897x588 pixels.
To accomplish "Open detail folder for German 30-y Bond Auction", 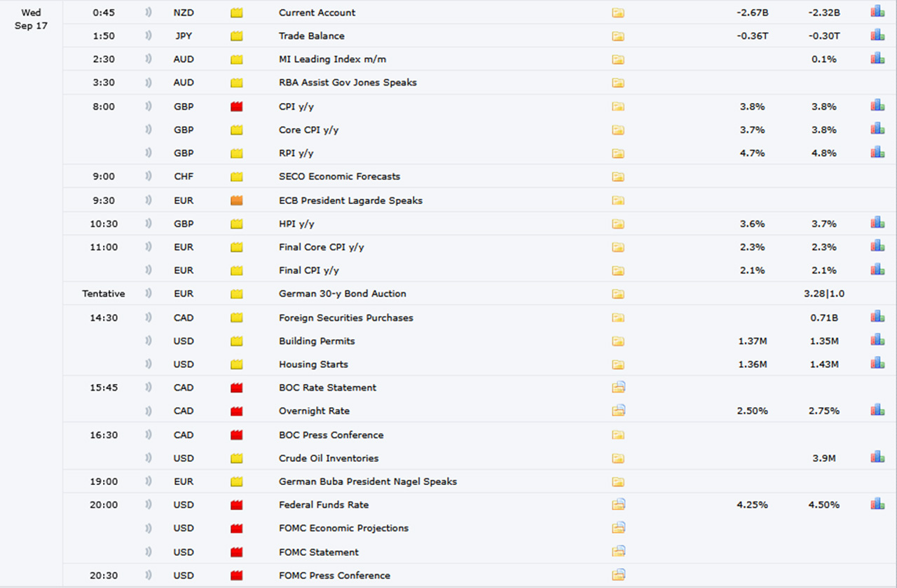I will click(618, 294).
